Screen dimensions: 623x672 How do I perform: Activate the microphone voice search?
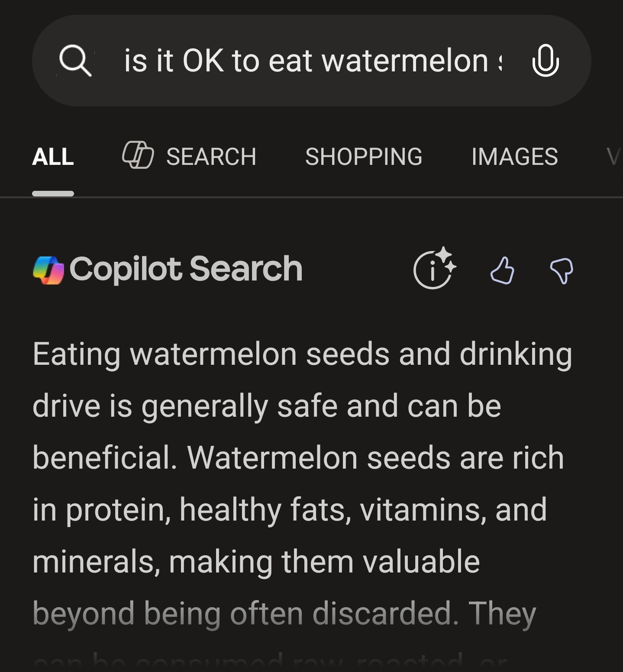[545, 61]
